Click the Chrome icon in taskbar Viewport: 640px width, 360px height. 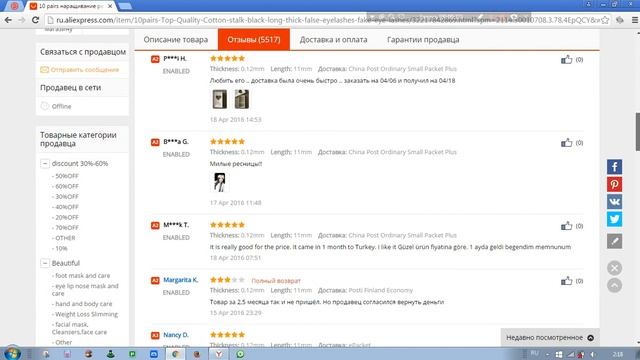tap(176, 354)
